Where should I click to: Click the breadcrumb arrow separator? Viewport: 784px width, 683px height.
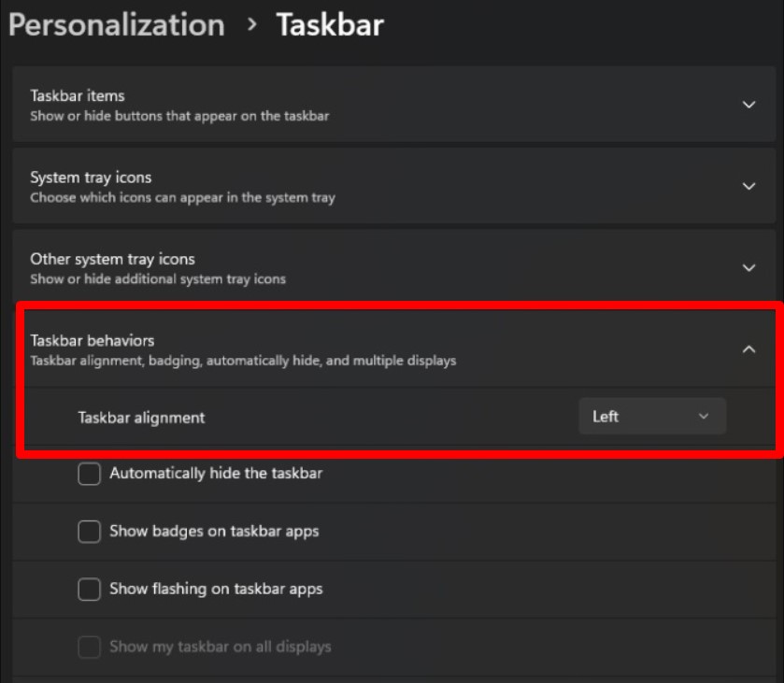[x=252, y=24]
